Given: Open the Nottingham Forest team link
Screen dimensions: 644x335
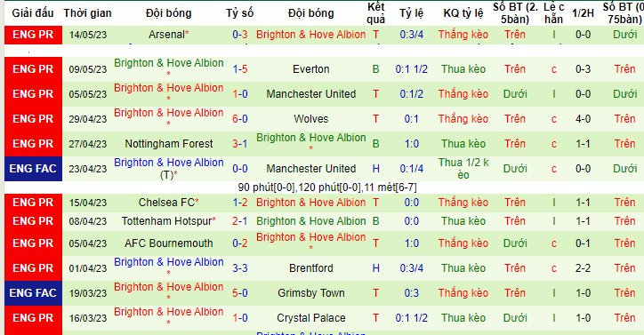Looking at the screenshot, I should point(169,144).
